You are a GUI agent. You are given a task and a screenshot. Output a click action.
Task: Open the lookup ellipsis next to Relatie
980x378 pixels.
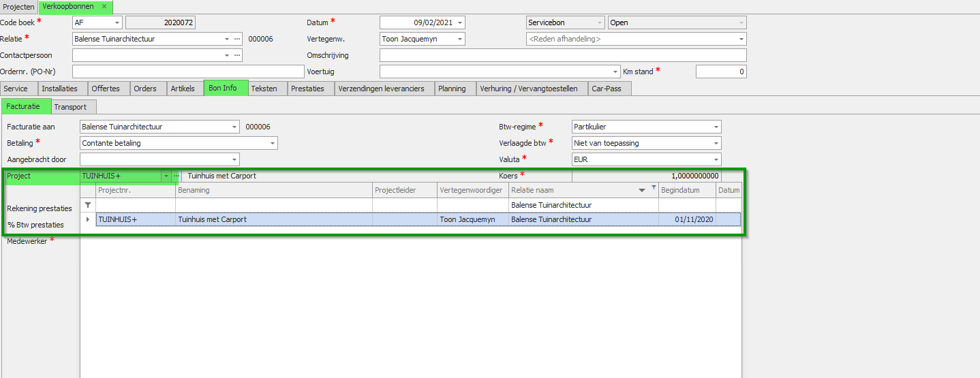(237, 39)
